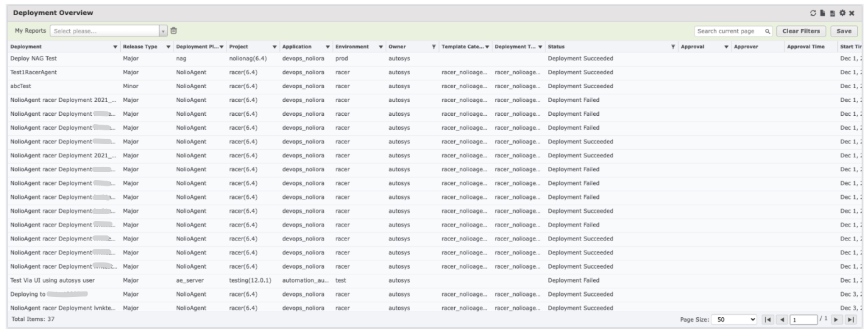868x333 pixels.
Task: Open the My Reports dropdown
Action: pos(164,30)
